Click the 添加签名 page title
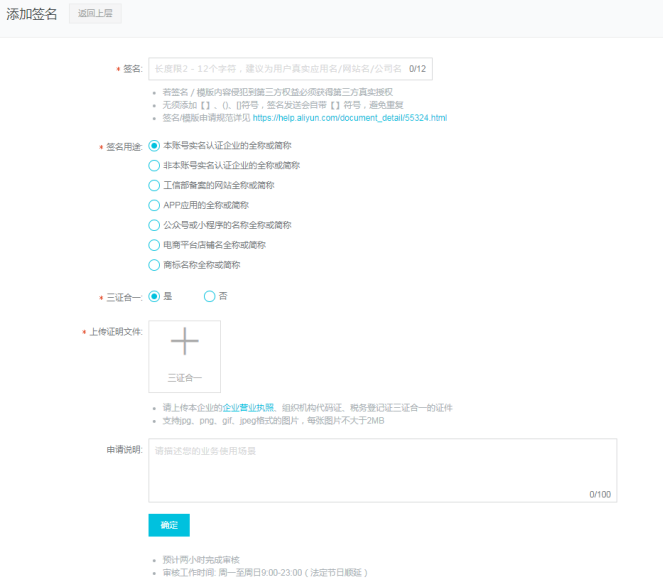The height and width of the screenshot is (581, 663). coord(32,14)
